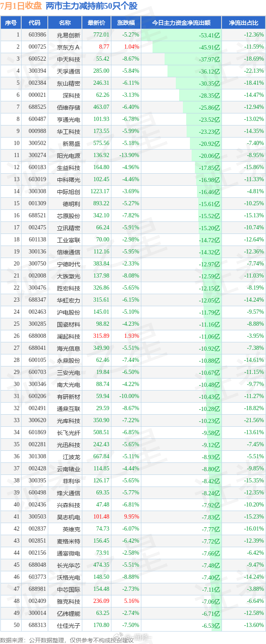Click the title text 7月1日收盘
266x644 pixels.
[21, 6]
